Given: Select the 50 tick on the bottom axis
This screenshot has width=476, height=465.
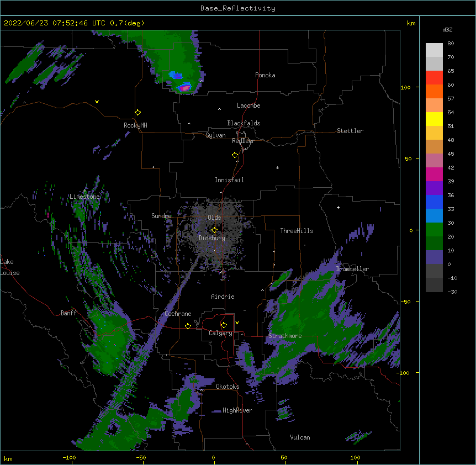Looking at the screenshot, I should pos(284,457).
